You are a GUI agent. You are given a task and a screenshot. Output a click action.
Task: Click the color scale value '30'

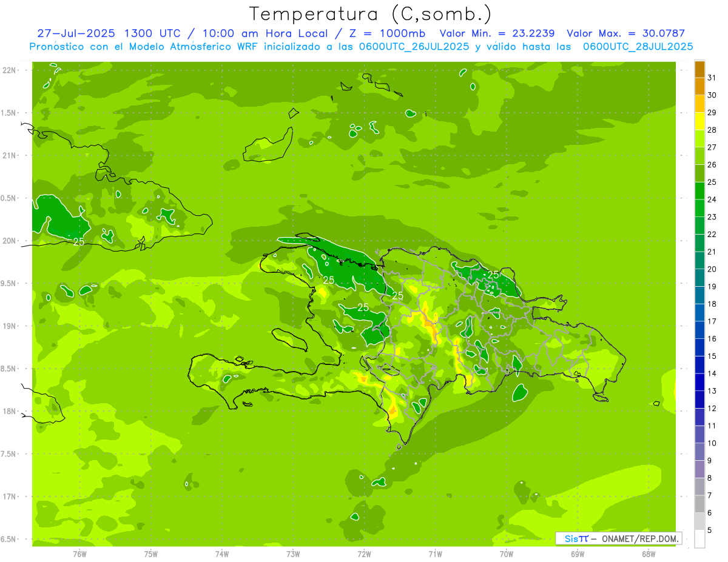coord(712,95)
